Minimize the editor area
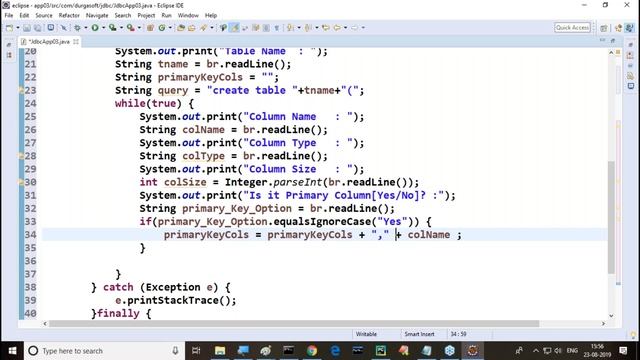 tap(602, 40)
